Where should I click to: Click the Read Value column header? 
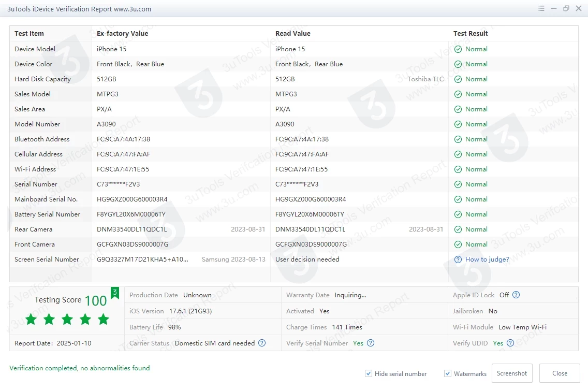click(x=293, y=34)
